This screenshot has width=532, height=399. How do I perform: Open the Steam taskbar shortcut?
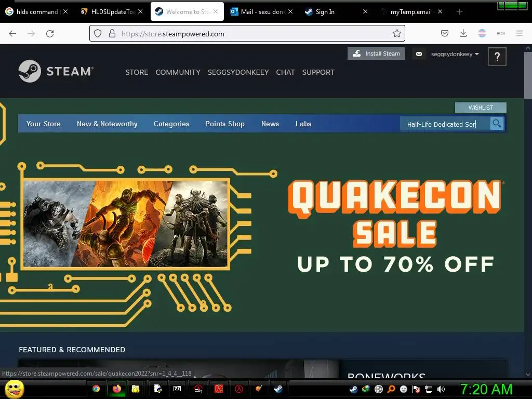pos(278,389)
